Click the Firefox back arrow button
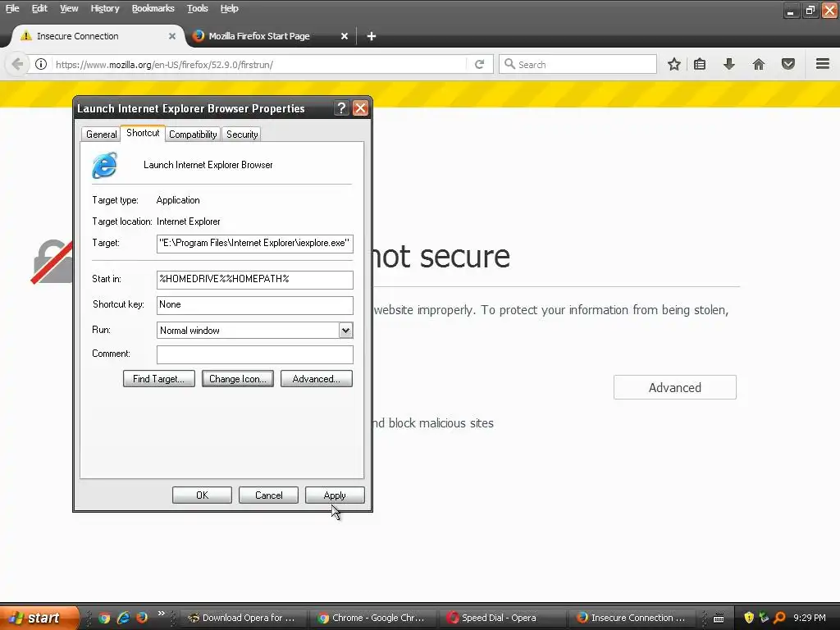The image size is (840, 630). tap(16, 64)
